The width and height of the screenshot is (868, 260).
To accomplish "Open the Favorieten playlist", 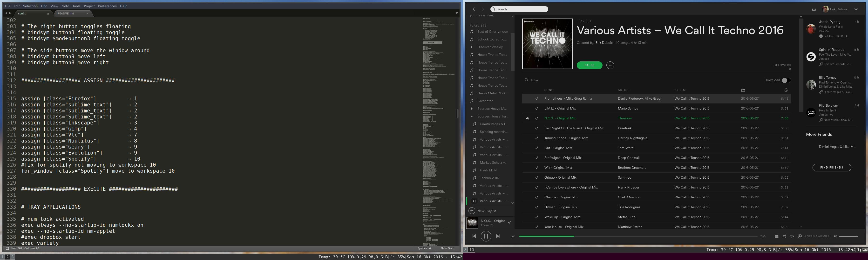I will [x=485, y=101].
